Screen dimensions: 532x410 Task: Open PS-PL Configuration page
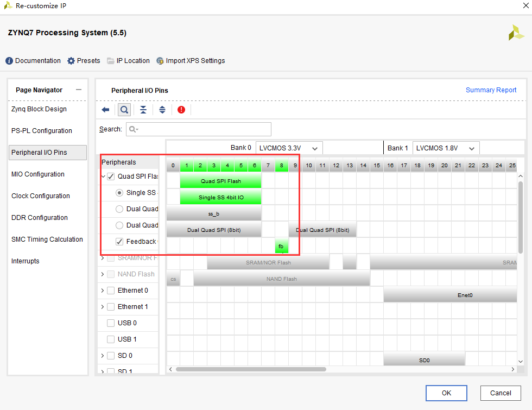click(x=42, y=131)
